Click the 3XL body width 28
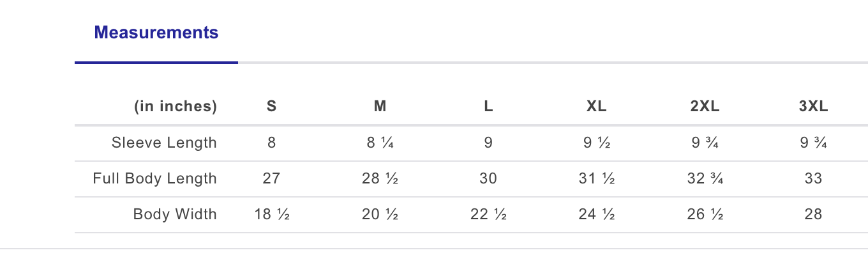 pyautogui.click(x=813, y=214)
